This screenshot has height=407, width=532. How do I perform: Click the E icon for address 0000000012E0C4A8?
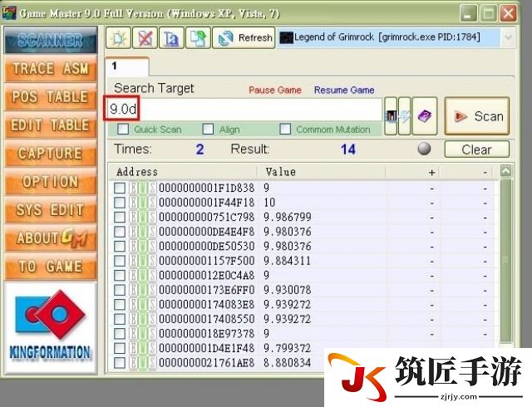[x=133, y=276]
